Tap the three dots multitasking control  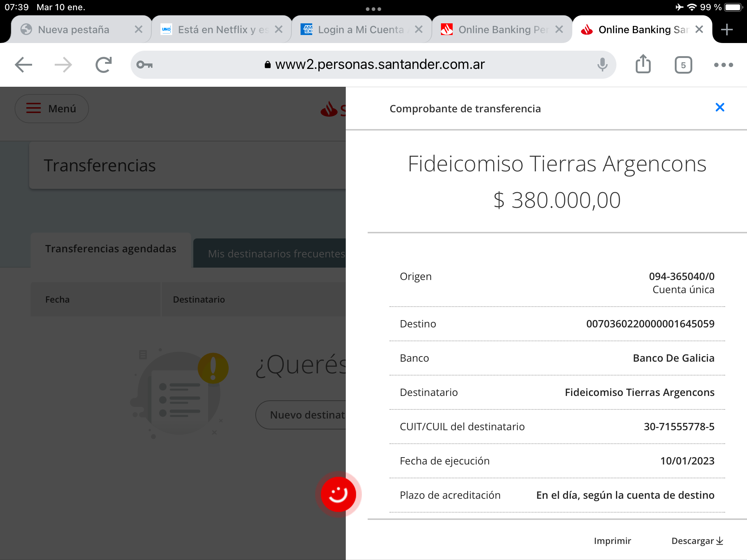tap(373, 9)
